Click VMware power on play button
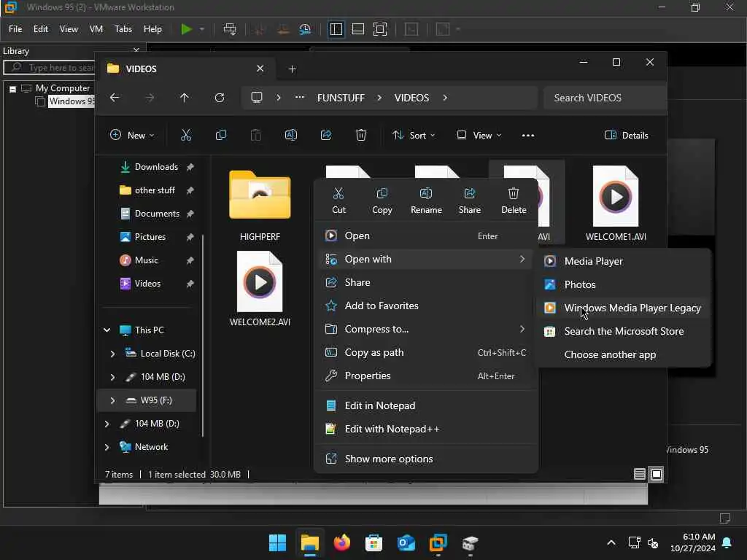 click(186, 29)
